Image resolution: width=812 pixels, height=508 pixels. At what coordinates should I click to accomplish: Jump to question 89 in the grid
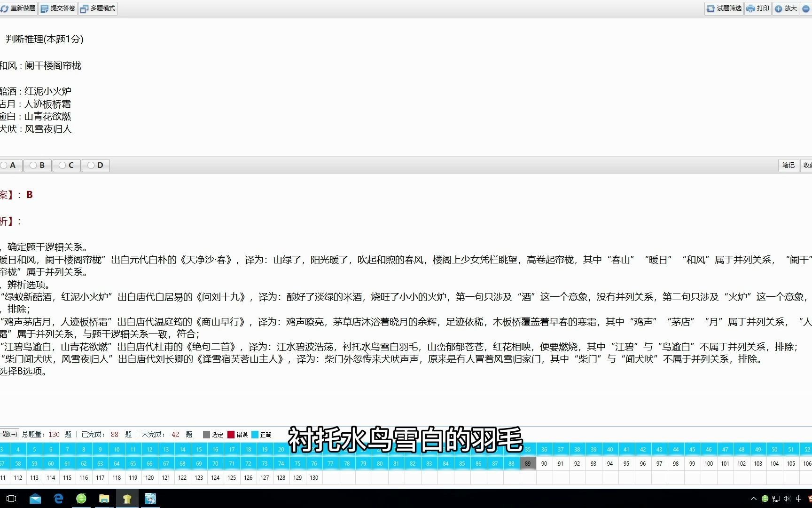(528, 463)
